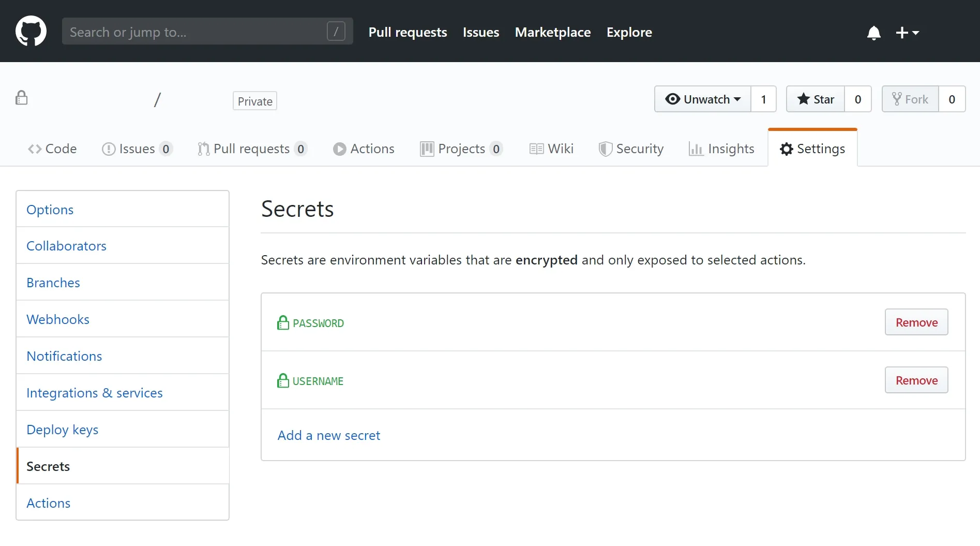Click the Wiki book icon
980x546 pixels.
[x=537, y=149]
